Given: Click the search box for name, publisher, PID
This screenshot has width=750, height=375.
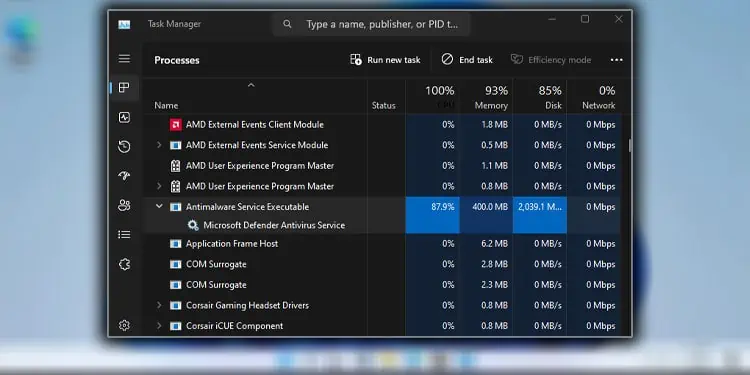Looking at the screenshot, I should [x=371, y=24].
